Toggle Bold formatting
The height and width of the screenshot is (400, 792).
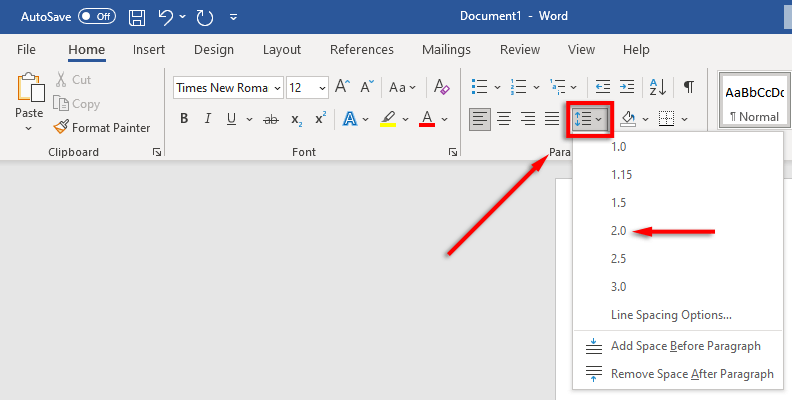(x=184, y=119)
